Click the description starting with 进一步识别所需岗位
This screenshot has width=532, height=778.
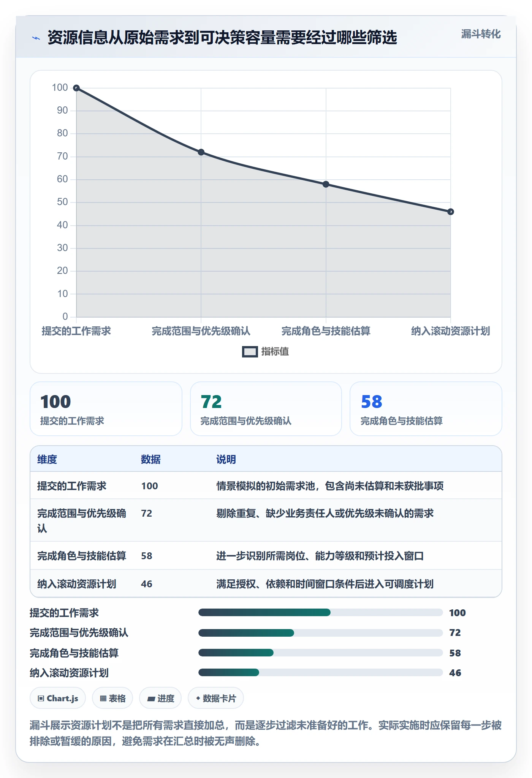click(320, 556)
